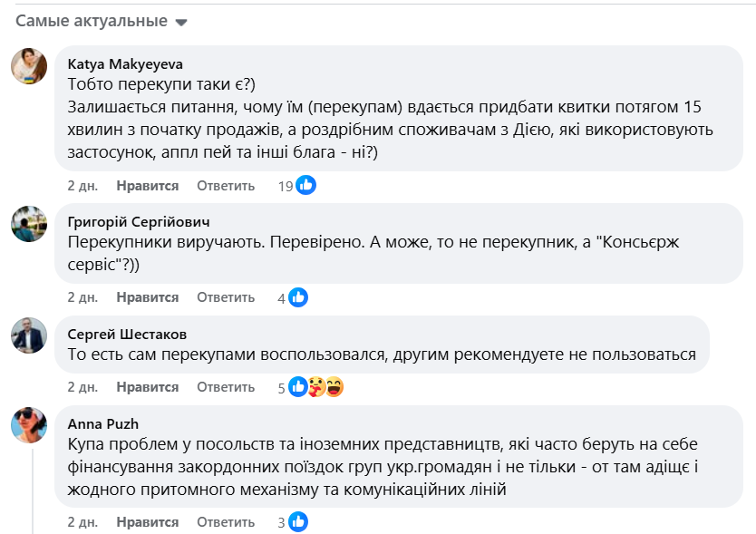Screen dimensions: 756x534
Task: Open Anna Puzh's profile name link
Action: [x=103, y=423]
